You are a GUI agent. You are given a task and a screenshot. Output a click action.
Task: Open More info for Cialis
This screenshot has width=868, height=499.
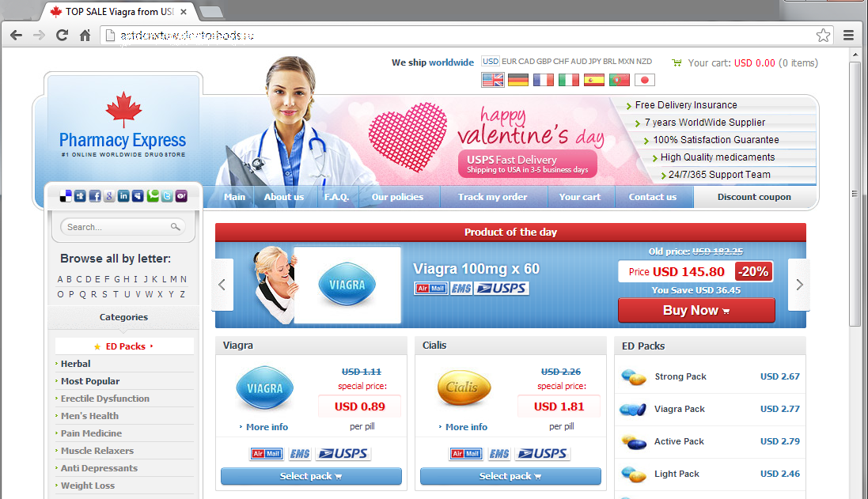[x=466, y=427]
